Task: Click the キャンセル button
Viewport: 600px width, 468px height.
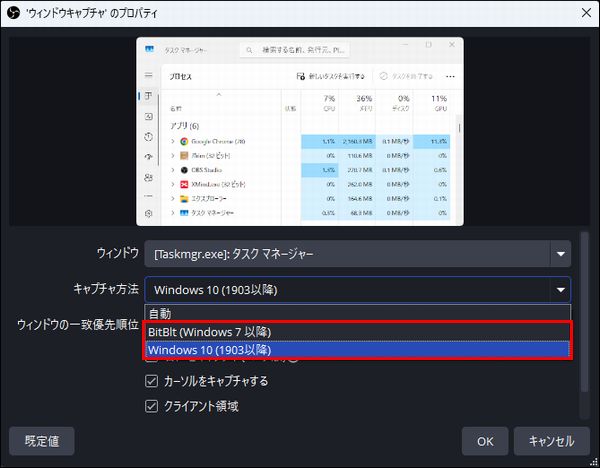Action: tap(551, 441)
